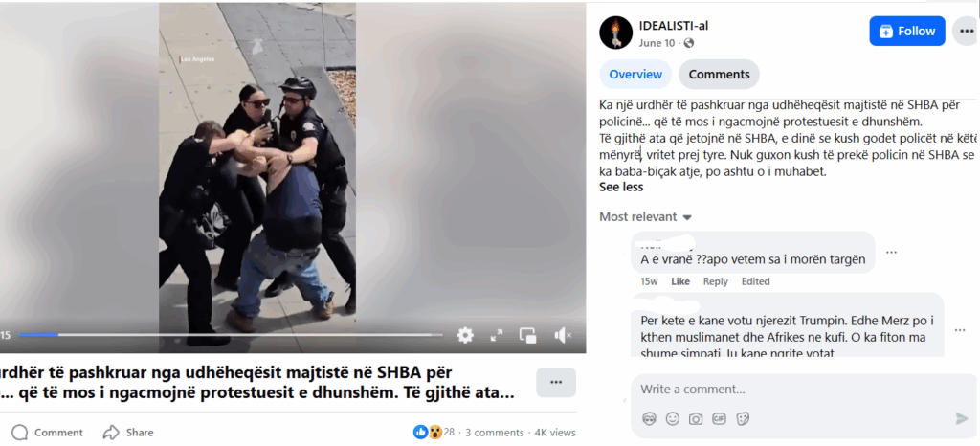Open options menu beside video title

556,382
